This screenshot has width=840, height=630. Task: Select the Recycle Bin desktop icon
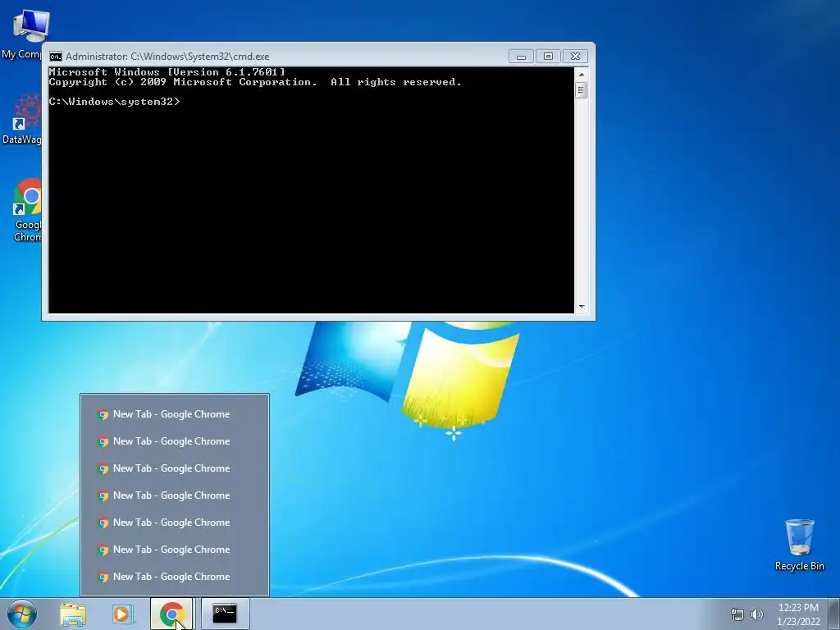click(x=799, y=545)
